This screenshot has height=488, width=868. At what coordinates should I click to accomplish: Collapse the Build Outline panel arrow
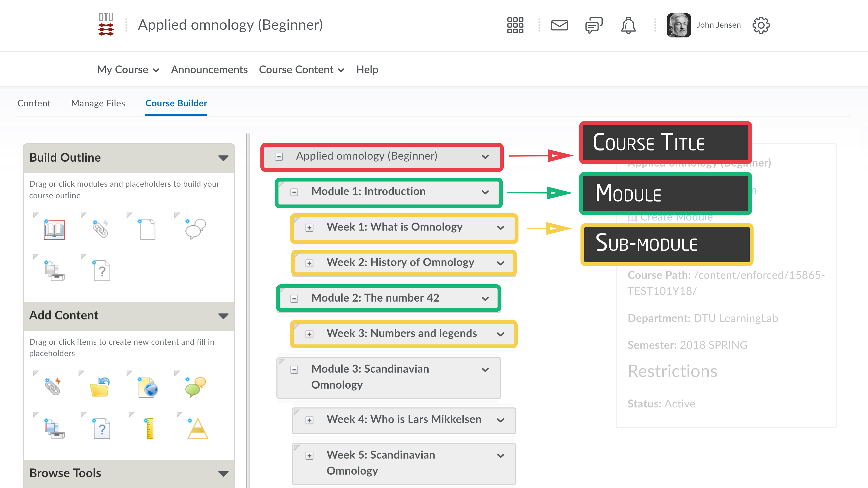(223, 158)
